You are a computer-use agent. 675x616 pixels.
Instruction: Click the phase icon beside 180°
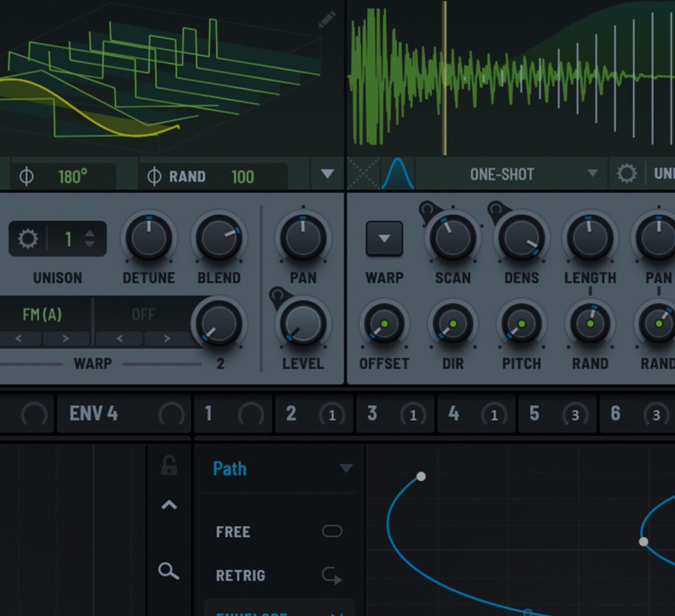point(27,176)
